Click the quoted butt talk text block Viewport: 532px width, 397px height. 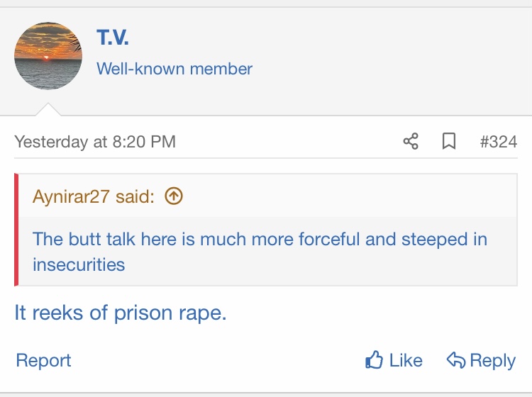[260, 251]
